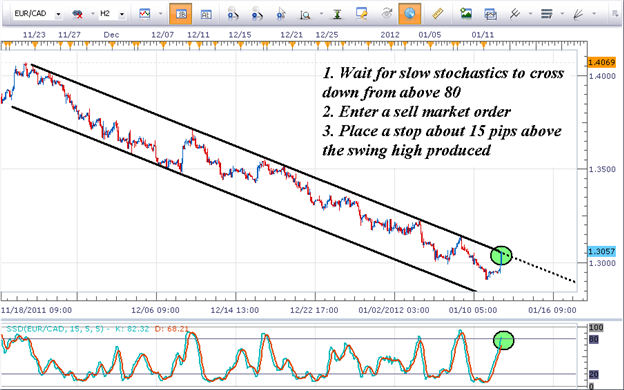Click the 11/18/2011 09:00 time axis label

click(37, 310)
